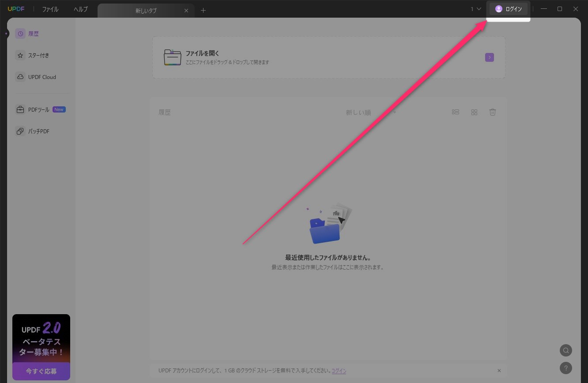This screenshot has width=588, height=383.
Task: Click the ログイン link in bottom banner
Action: point(339,371)
